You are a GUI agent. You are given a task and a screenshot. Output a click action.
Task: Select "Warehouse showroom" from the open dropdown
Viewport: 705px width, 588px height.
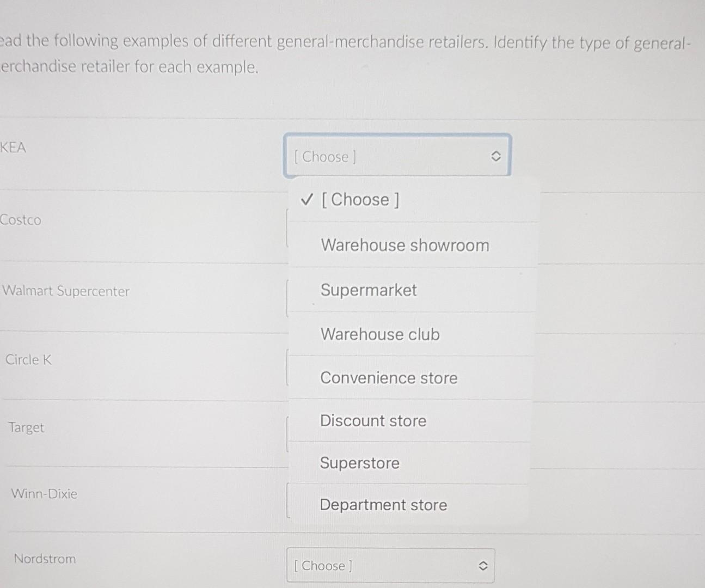point(404,246)
